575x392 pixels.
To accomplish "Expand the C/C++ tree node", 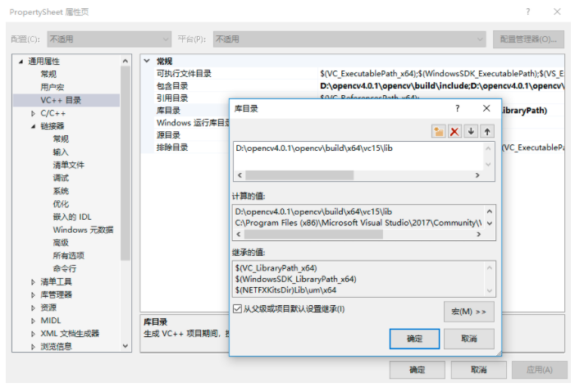I will point(33,113).
